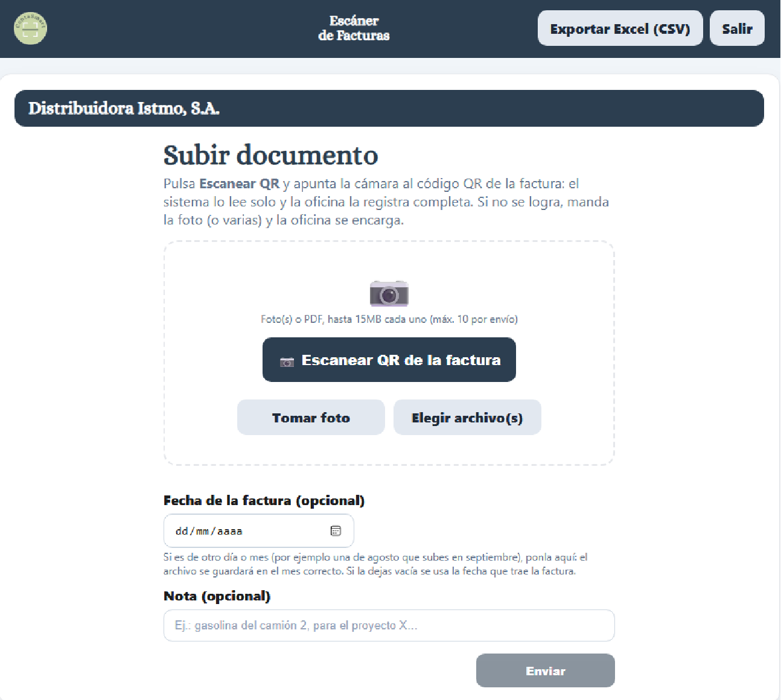This screenshot has height=700, width=781.
Task: Click the 'Si es de otro día o mes' help text
Action: tap(375, 564)
